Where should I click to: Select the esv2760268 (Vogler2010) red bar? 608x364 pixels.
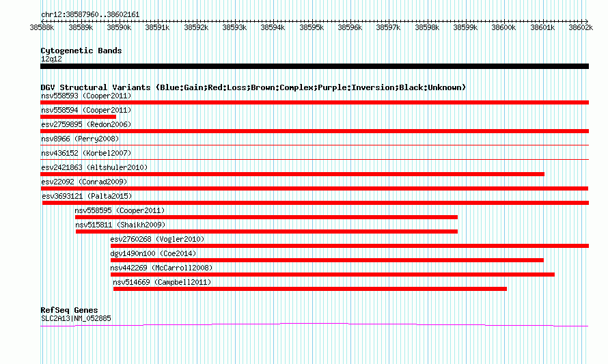click(350, 246)
